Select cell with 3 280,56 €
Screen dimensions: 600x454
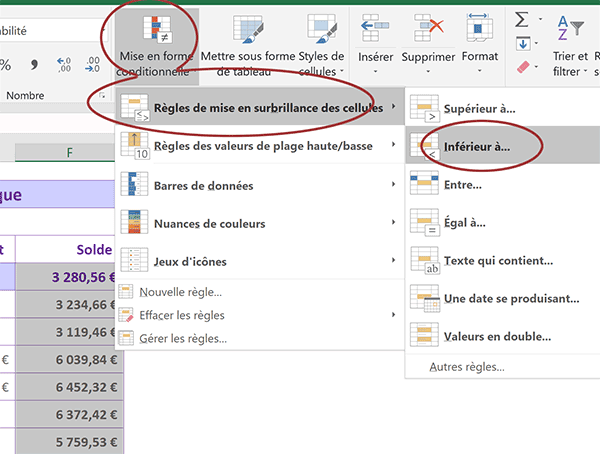coord(65,277)
